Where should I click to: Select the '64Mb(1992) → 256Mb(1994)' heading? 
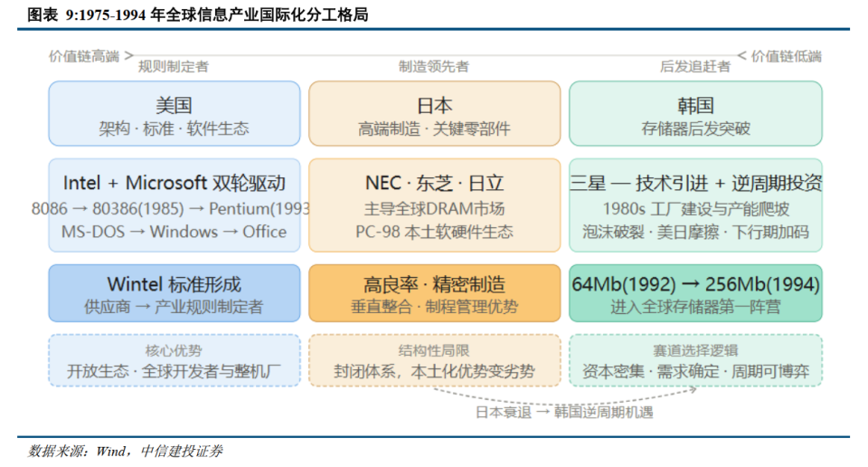[696, 284]
